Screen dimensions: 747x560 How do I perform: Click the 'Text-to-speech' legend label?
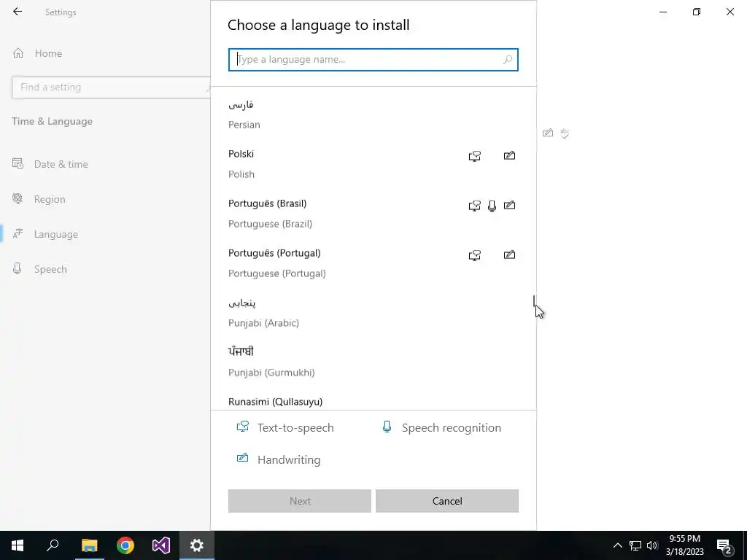[x=295, y=427]
